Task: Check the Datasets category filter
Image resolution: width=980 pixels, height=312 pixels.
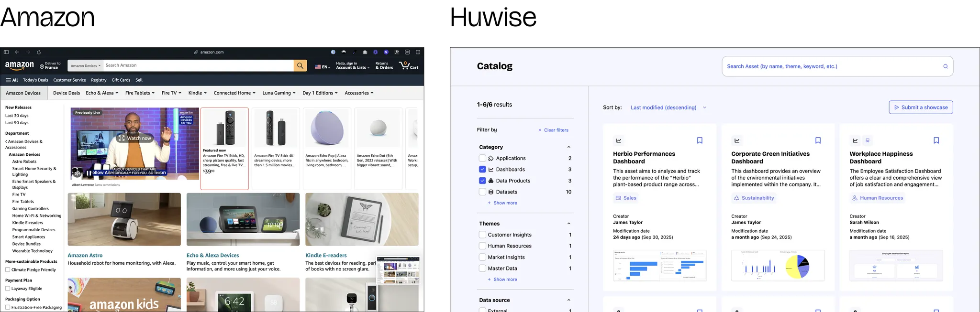Action: tap(482, 192)
